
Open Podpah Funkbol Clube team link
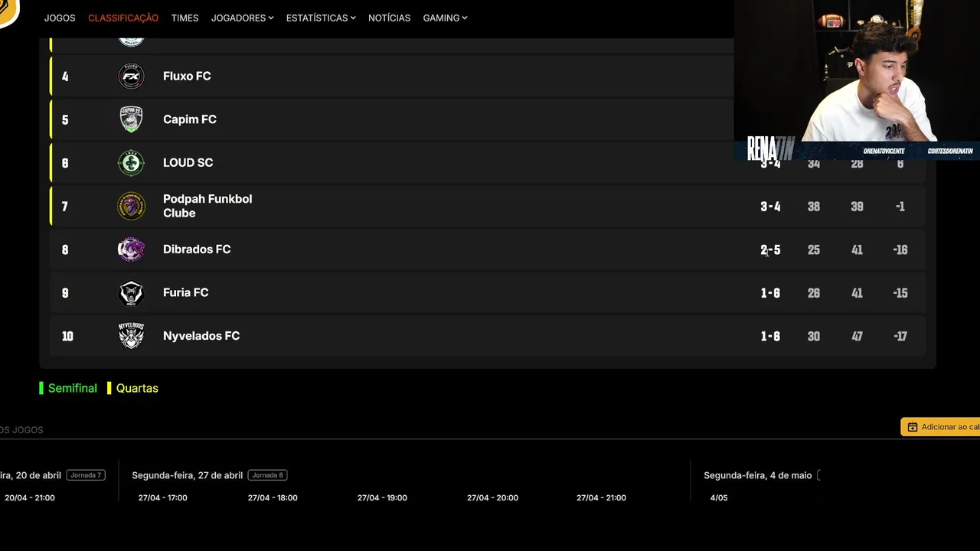coord(207,206)
